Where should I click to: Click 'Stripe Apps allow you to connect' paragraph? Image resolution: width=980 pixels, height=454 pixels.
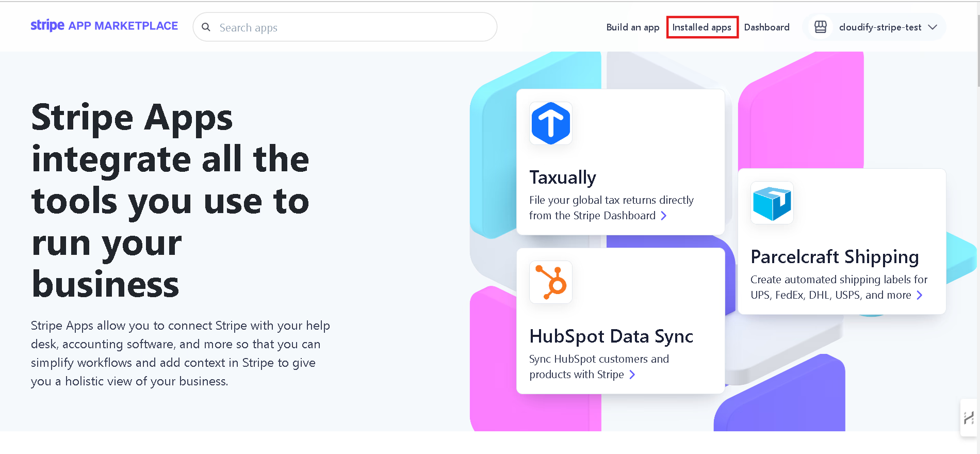click(181, 353)
